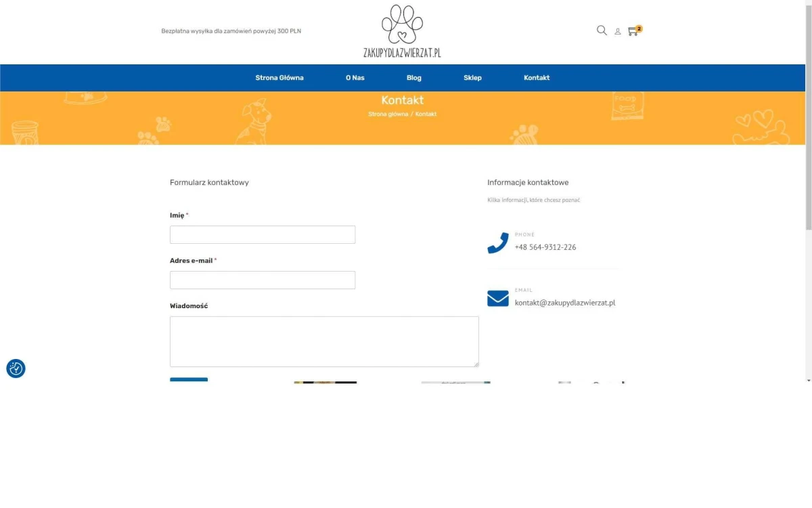The height and width of the screenshot is (508, 812).
Task: Click into the Adres e-mail field
Action: point(263,280)
